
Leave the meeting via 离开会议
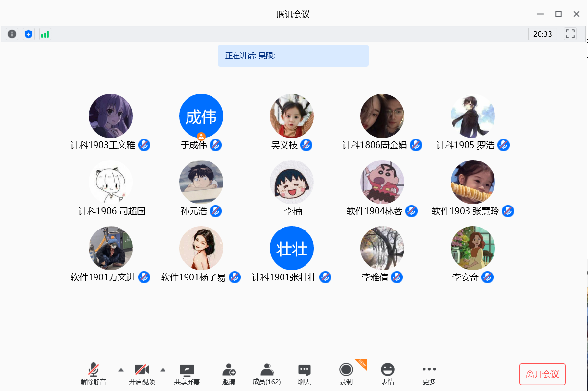[x=542, y=374]
